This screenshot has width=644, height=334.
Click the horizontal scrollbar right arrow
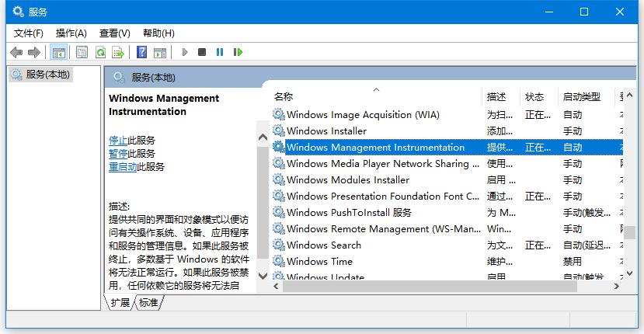[617, 287]
